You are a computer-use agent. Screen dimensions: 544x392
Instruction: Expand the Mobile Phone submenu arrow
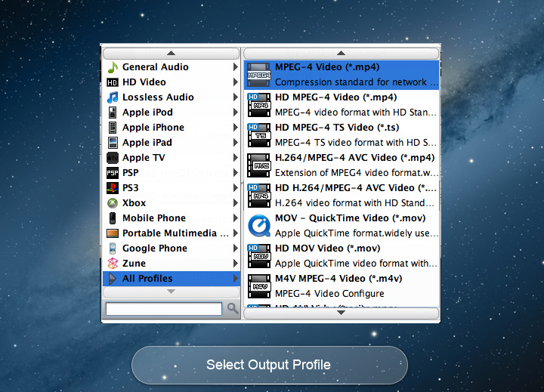click(236, 218)
